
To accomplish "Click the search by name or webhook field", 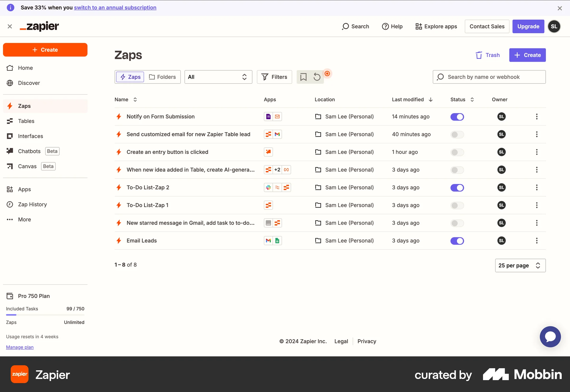I will (489, 77).
